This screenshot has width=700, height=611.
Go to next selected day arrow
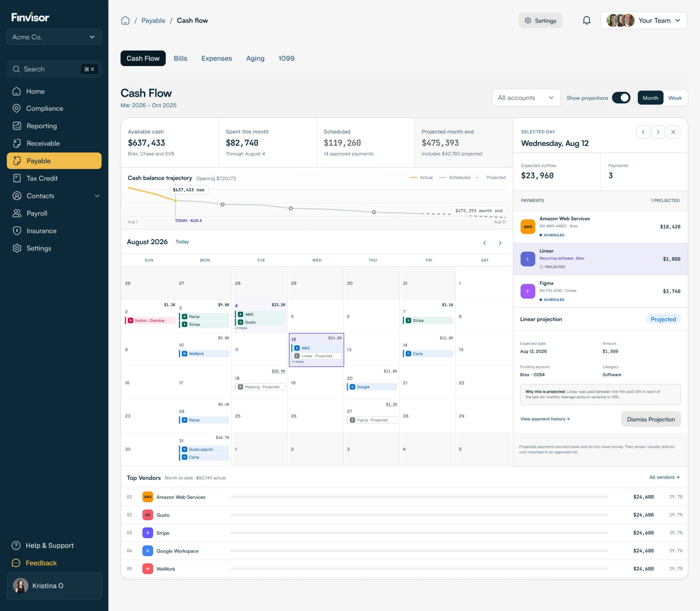(658, 132)
